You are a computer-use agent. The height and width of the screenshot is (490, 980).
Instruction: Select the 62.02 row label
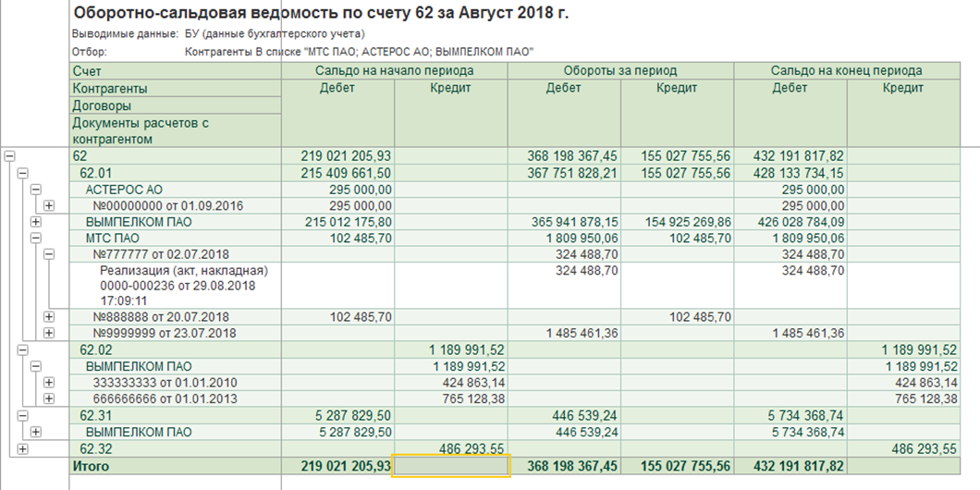(94, 349)
